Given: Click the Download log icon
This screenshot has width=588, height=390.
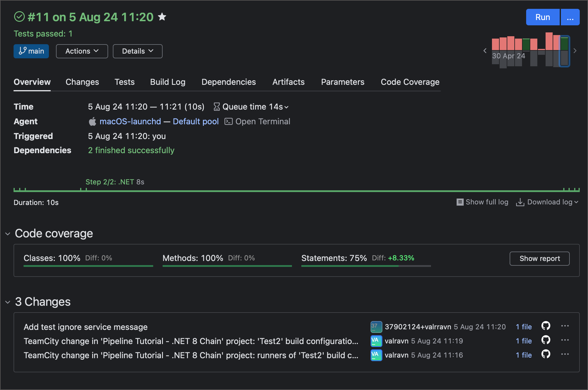Looking at the screenshot, I should click(520, 202).
